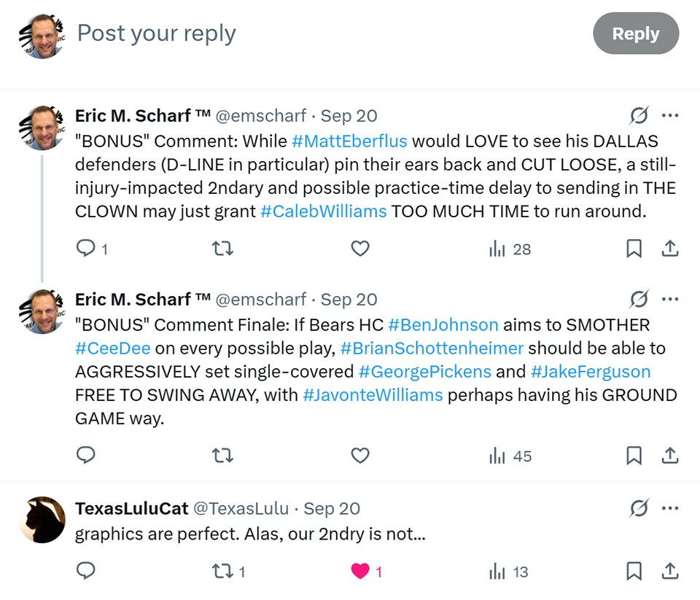Open Grok icon on first Scharf post
Screen dimensions: 700x600
(x=639, y=116)
